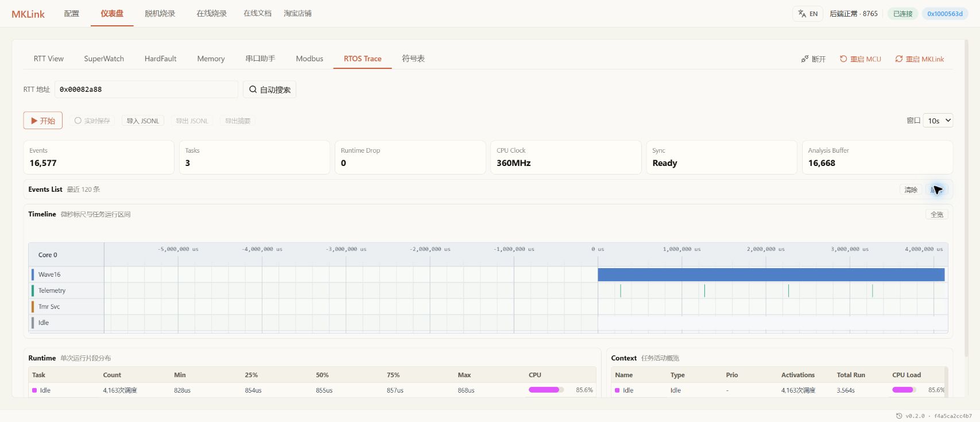Click the Tmr Svc orange color marker
980x422 pixels.
coord(33,307)
